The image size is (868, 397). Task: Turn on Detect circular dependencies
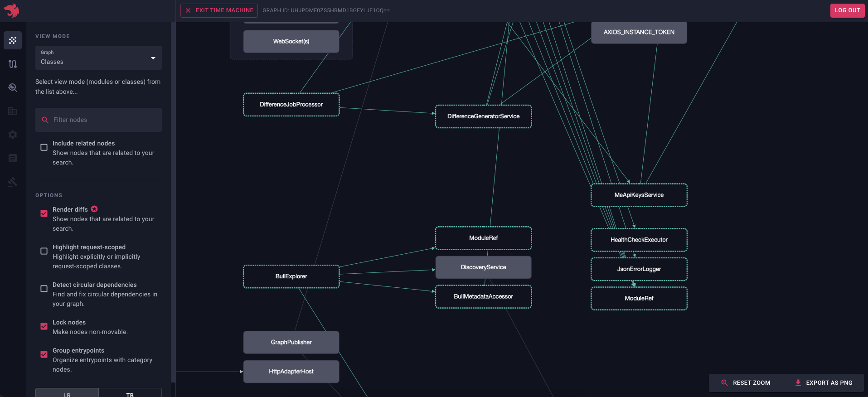click(44, 289)
